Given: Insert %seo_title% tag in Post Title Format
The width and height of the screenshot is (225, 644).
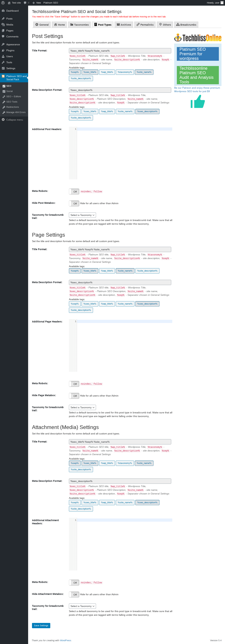Looking at the screenshot, I should 90,72.
